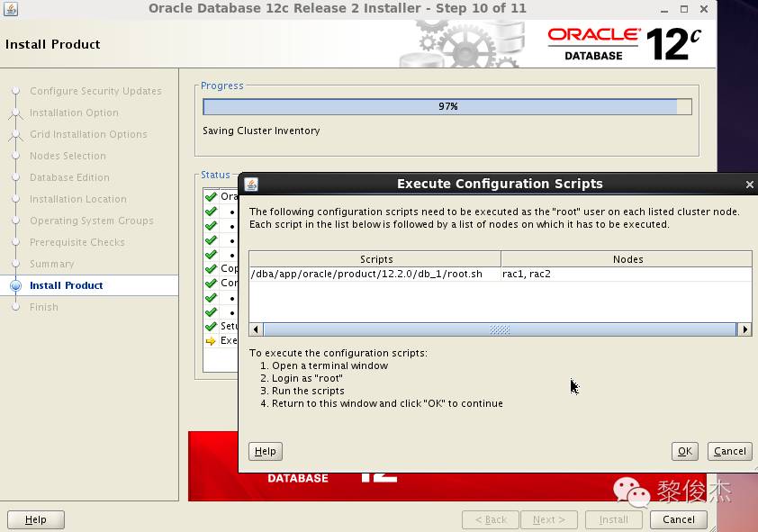
Task: Select the Summary step
Action: pyautogui.click(x=51, y=264)
